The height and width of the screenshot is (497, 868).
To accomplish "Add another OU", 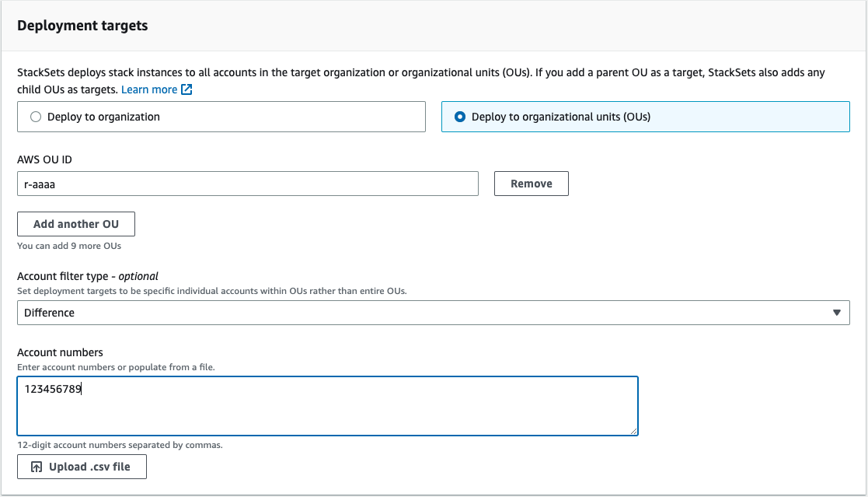I will tap(76, 224).
